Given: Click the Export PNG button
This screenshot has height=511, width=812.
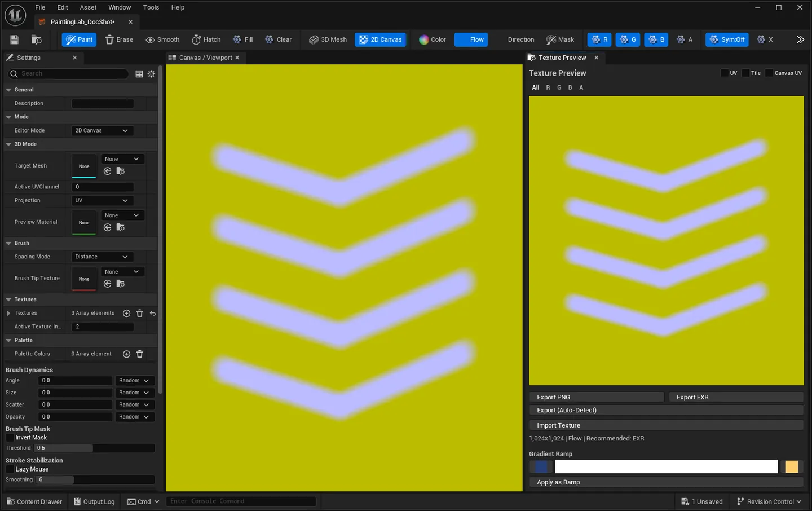Looking at the screenshot, I should click(x=597, y=397).
